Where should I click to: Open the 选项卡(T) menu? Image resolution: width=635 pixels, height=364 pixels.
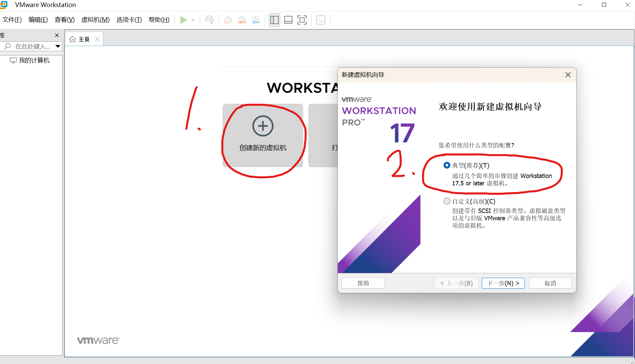click(129, 20)
